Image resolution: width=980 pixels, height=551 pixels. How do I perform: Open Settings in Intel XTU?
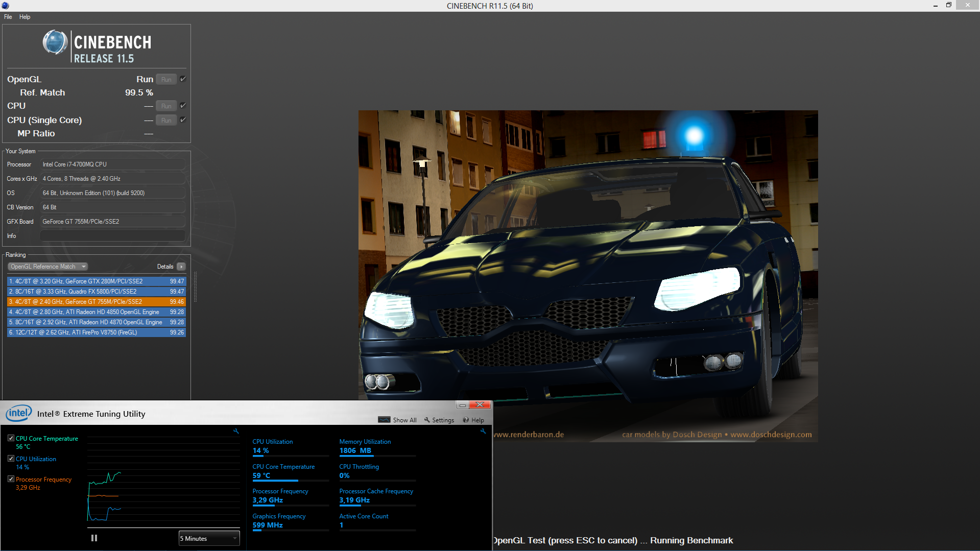[x=443, y=420]
